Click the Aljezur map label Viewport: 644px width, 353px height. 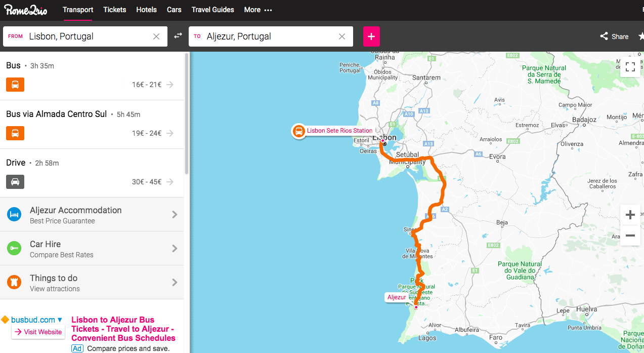(x=397, y=297)
